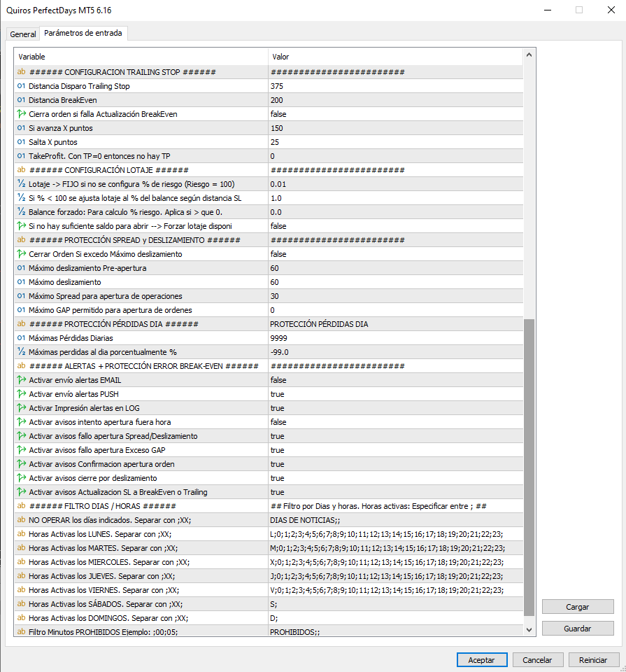Open Forzar lotaje disponible value dropdown
This screenshot has width=626, height=672.
394,226
